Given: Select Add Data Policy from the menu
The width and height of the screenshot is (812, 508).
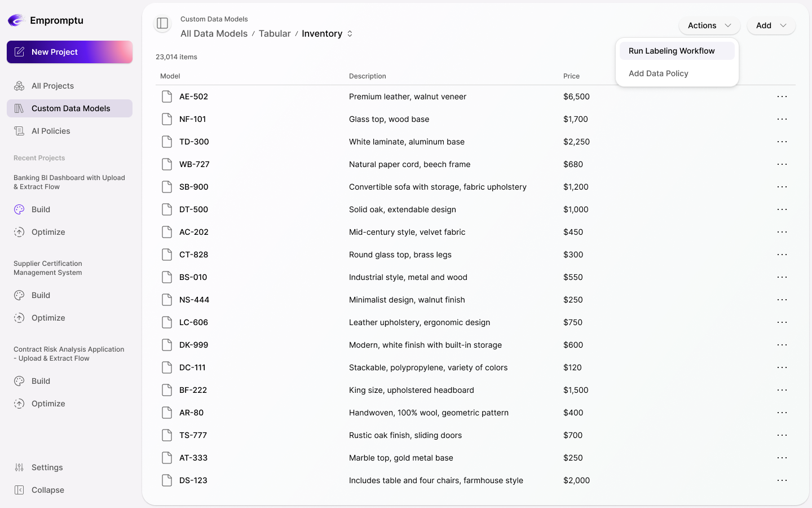Looking at the screenshot, I should (659, 73).
